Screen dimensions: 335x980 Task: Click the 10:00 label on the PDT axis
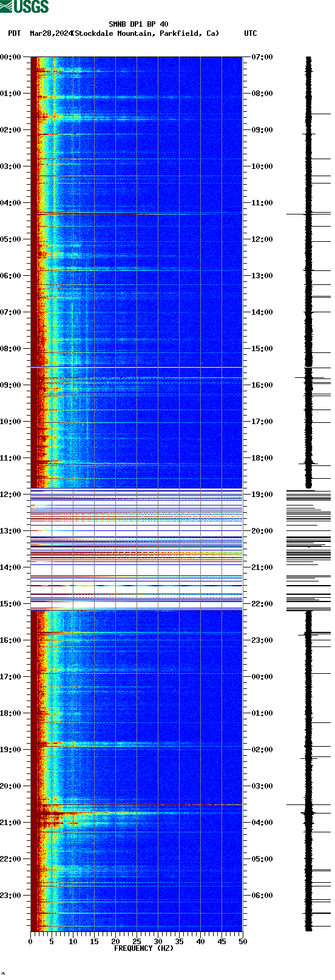(10, 422)
